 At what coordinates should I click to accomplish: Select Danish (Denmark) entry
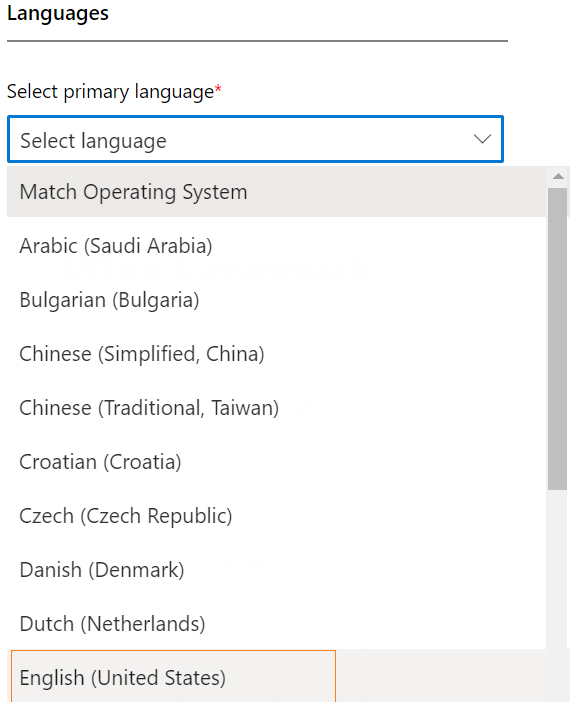click(276, 570)
